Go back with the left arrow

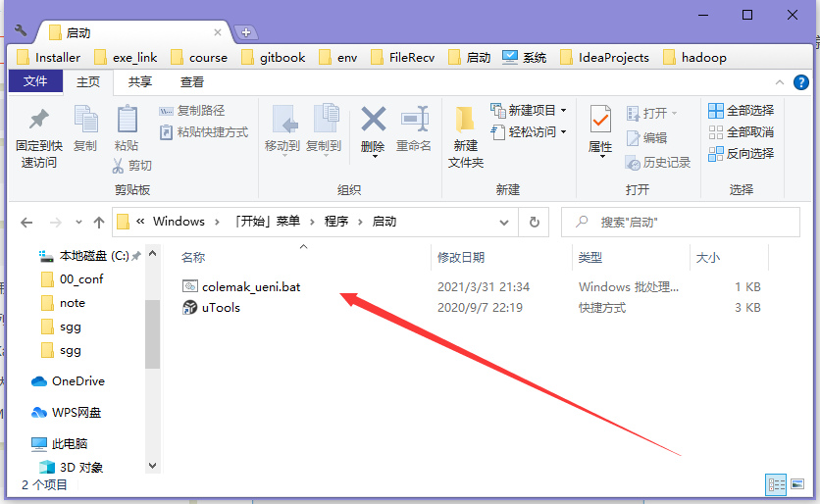click(x=26, y=223)
